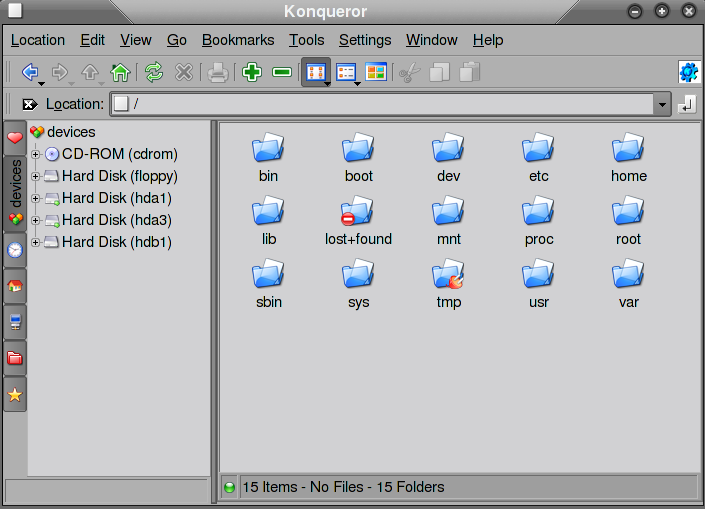Viewport: 705px width, 509px height.
Task: Open the Bookmarks menu
Action: click(x=238, y=40)
